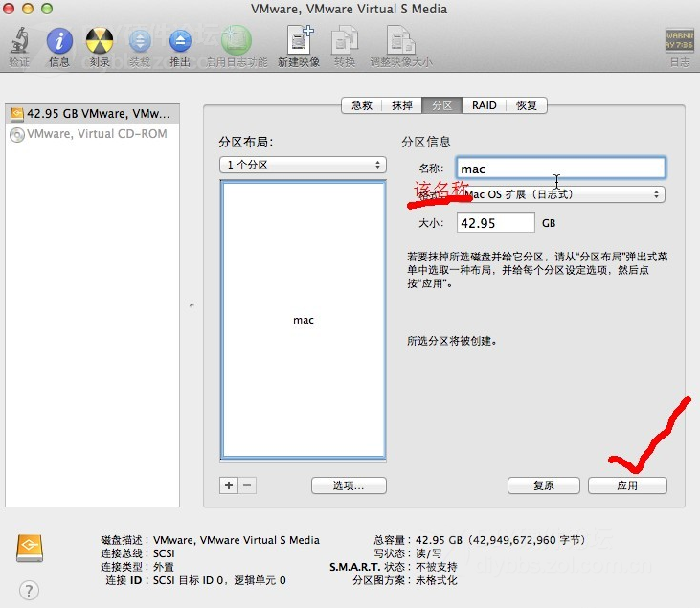Click the Apply (应用) button
The width and height of the screenshot is (700, 608).
tap(627, 485)
